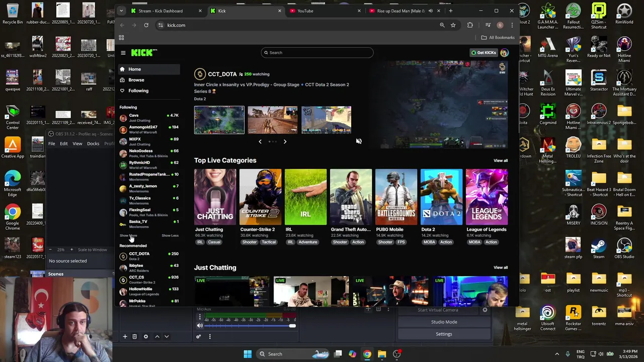The image size is (644, 362).
Task: Open the All Bookmarks folder
Action: 498,38
